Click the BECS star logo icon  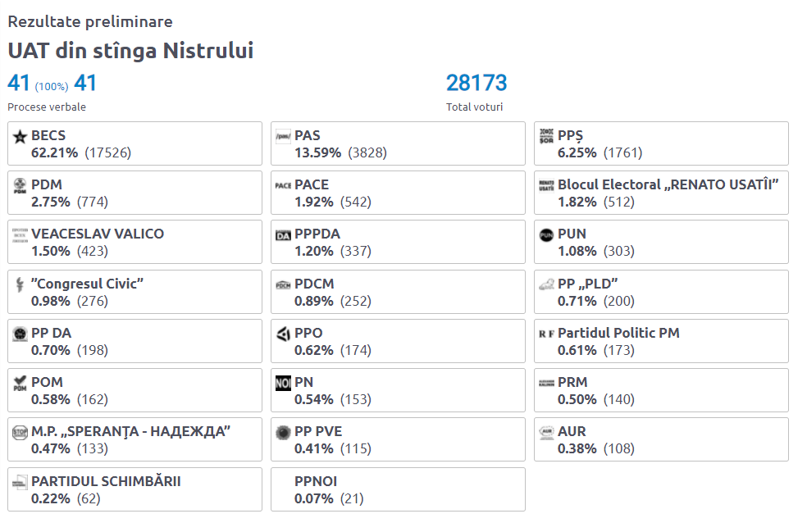(20, 136)
